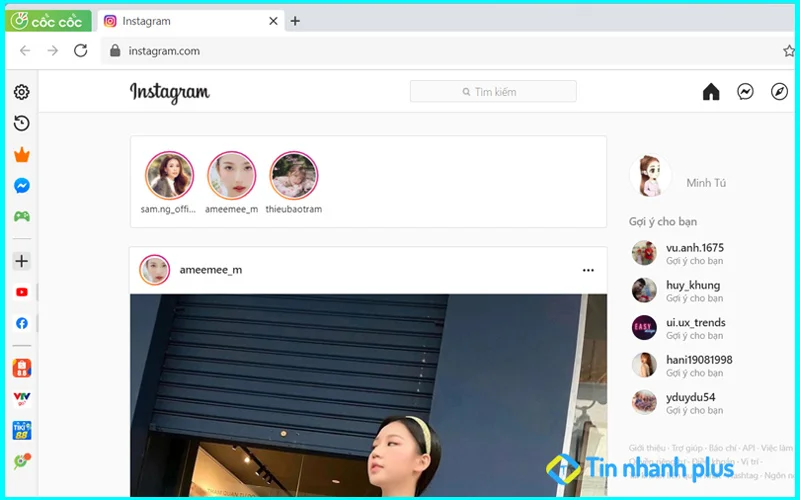View ameemee_m story

[231, 176]
